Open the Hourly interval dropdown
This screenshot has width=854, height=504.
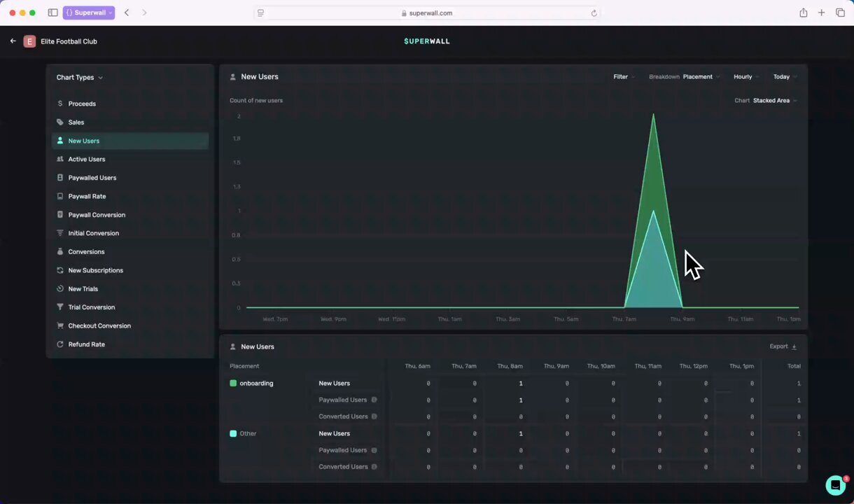click(x=746, y=77)
